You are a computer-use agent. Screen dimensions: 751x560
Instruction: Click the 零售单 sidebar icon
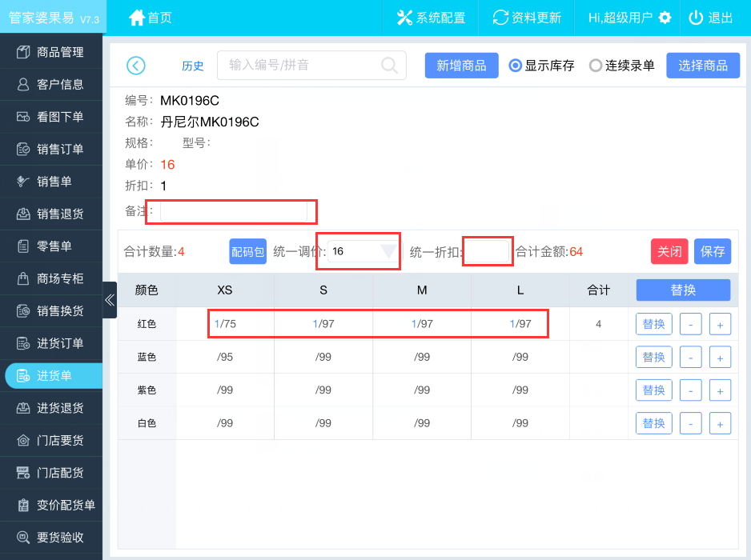click(23, 246)
